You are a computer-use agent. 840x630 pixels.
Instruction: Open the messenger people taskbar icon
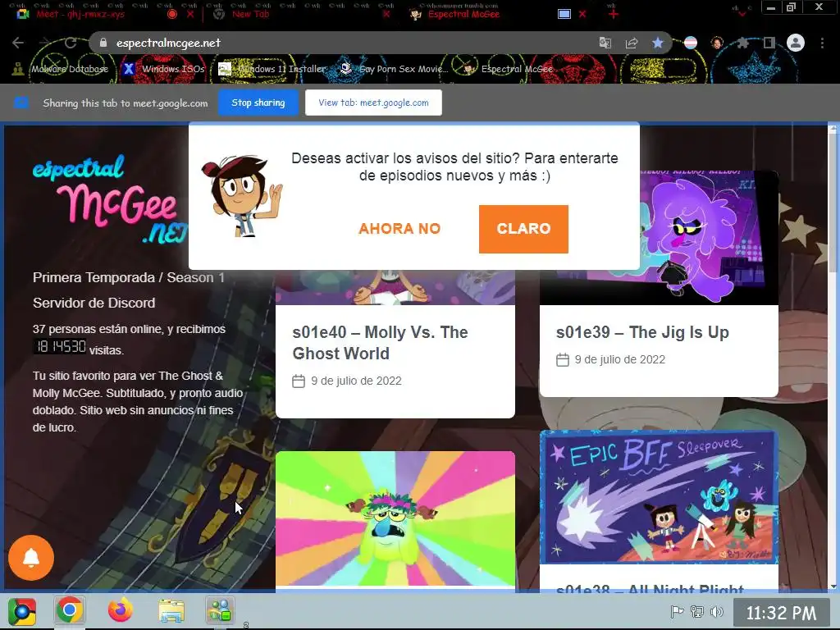click(220, 610)
